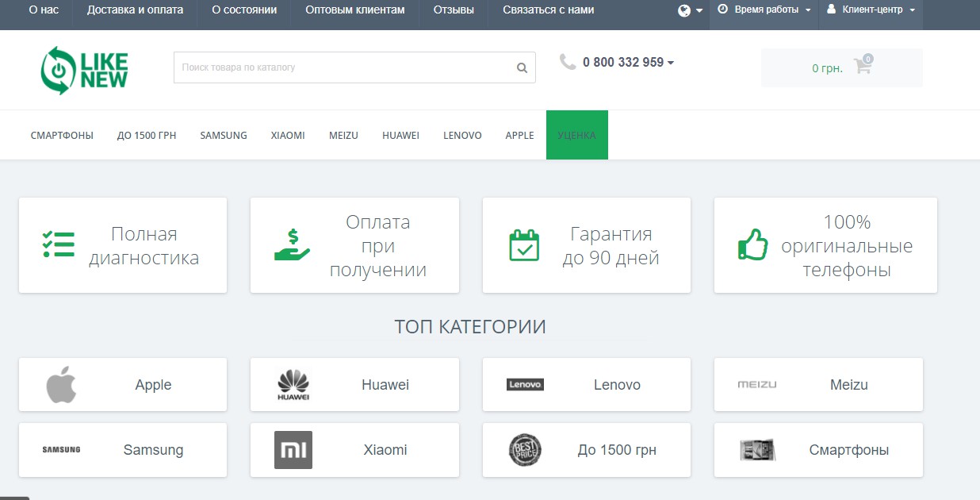Open Связаться с нами page
Screen dimensions: 980x500
[x=548, y=10]
